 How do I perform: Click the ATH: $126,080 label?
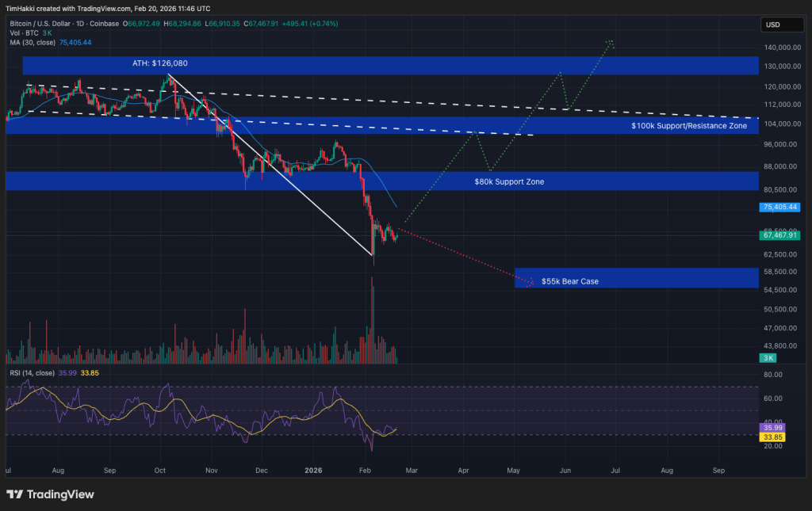pyautogui.click(x=159, y=63)
